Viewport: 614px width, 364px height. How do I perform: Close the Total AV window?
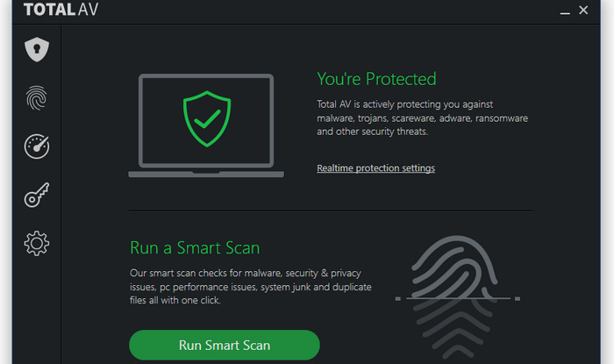[583, 11]
